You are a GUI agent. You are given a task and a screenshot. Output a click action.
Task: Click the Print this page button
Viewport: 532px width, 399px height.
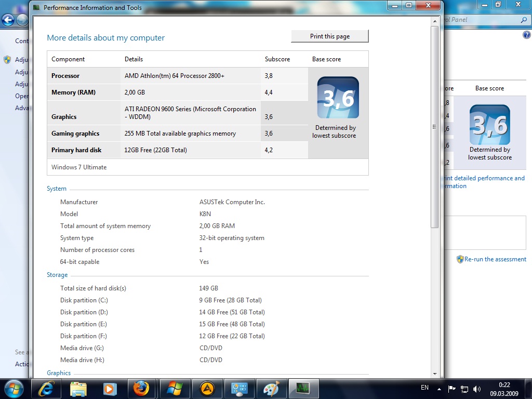click(x=329, y=36)
